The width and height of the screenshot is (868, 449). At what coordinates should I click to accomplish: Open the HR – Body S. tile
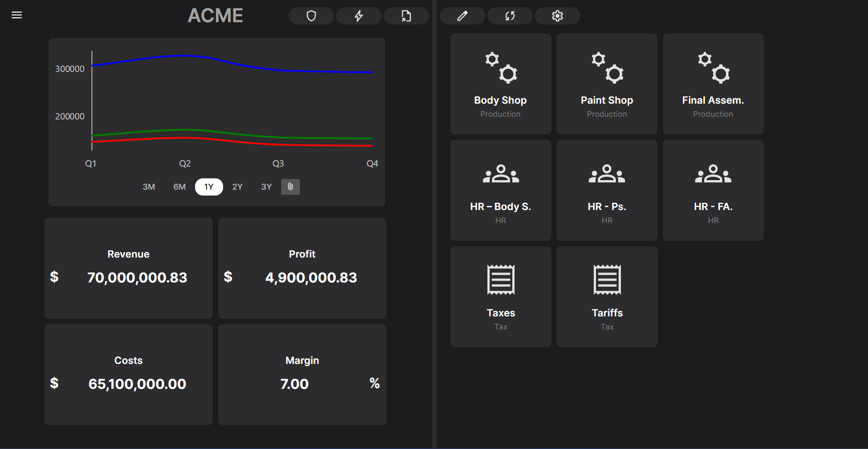(x=501, y=191)
